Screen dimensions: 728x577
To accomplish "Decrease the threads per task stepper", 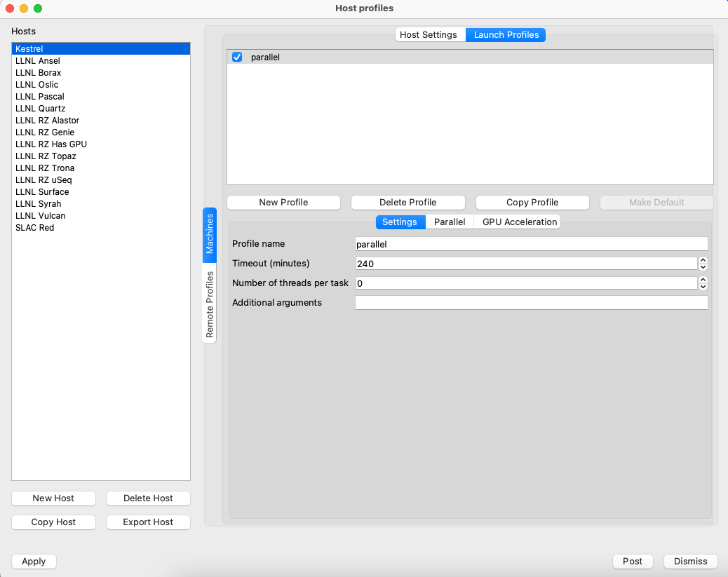I will (703, 286).
